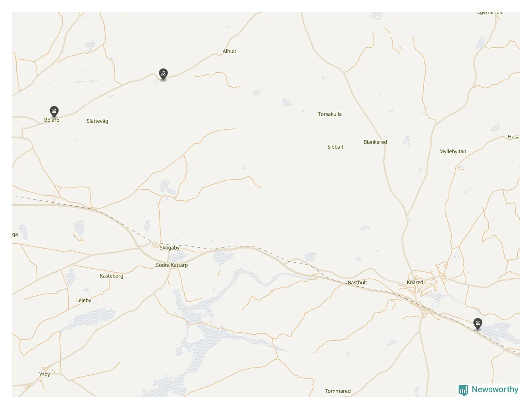This screenshot has width=532, height=409.
Task: Click the car marker near Alhult road
Action: click(163, 74)
